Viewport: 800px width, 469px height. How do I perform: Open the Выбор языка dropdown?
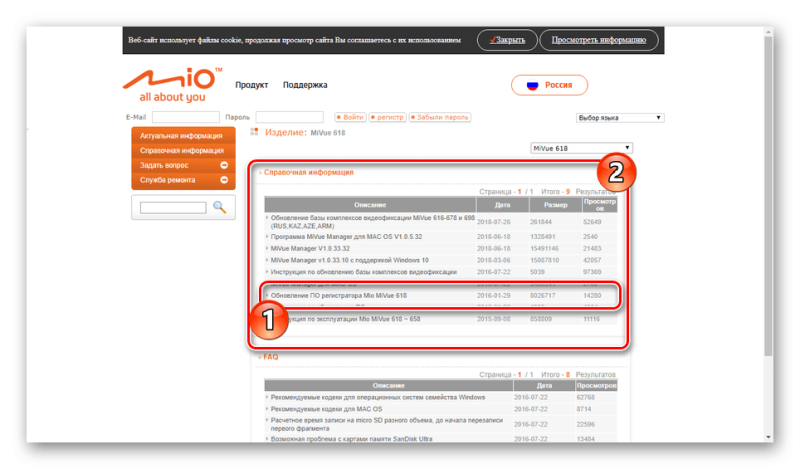tap(619, 118)
